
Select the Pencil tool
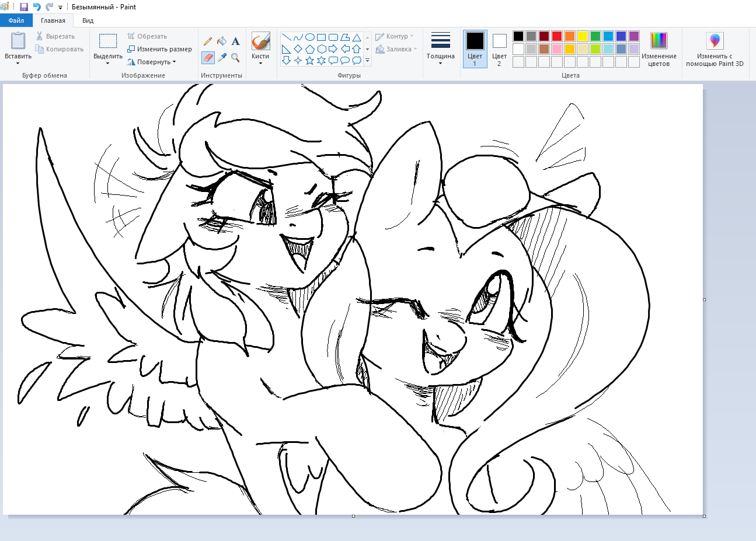pos(208,41)
